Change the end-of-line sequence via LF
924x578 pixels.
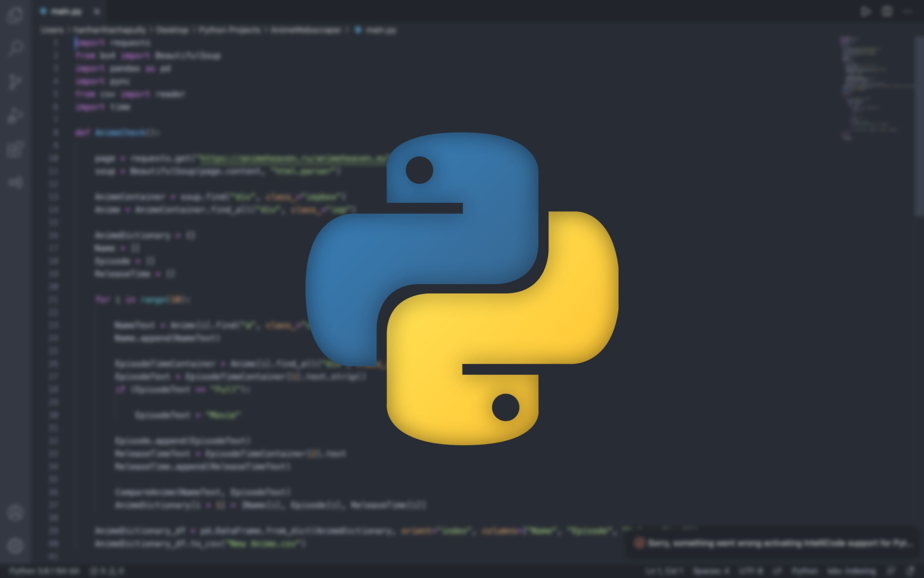pos(777,571)
